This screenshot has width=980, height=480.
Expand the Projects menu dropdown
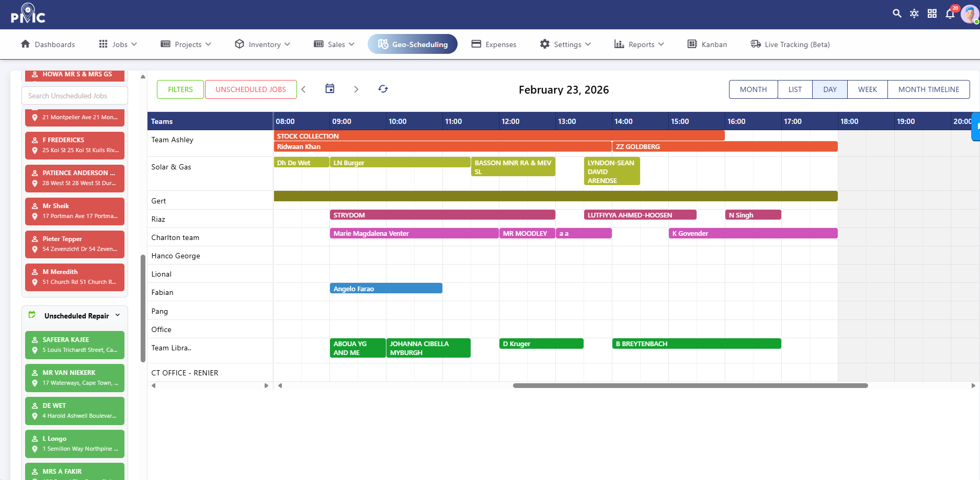(209, 44)
